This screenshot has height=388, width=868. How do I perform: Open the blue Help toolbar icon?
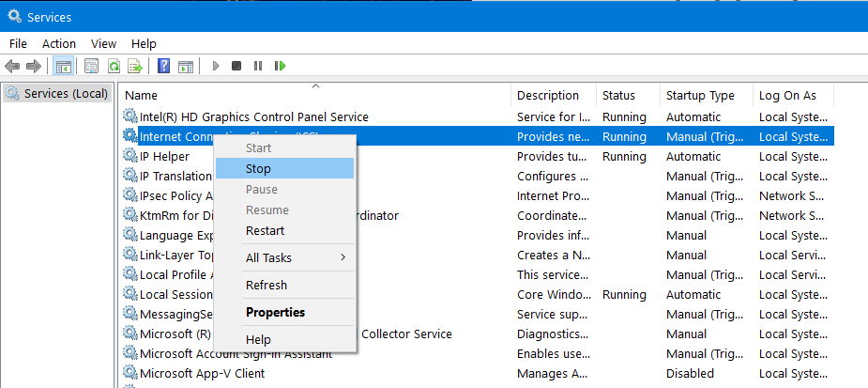click(x=163, y=66)
